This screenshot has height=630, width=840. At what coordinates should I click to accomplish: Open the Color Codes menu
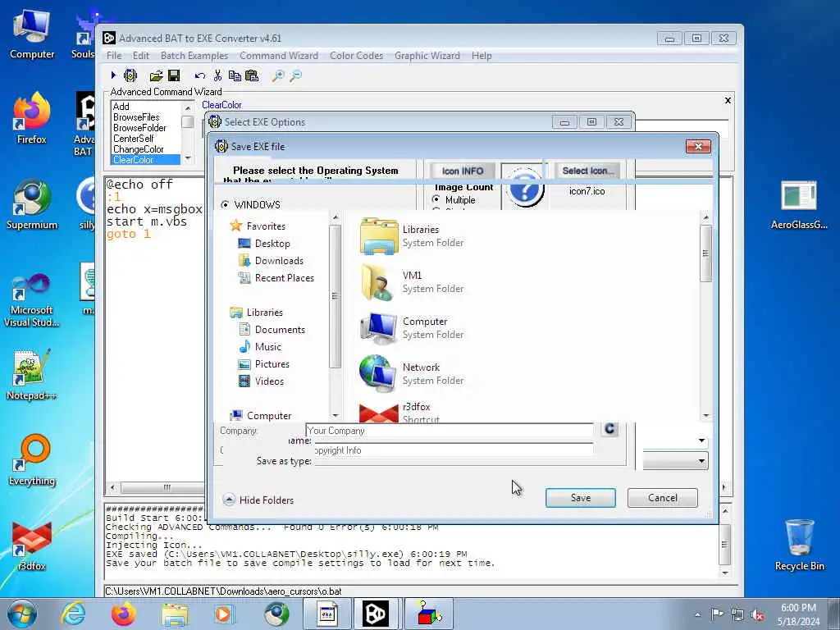tap(356, 56)
